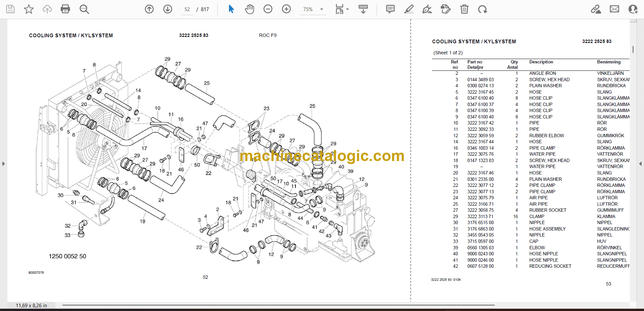
Task: Click the scrolling mode toolbar icon
Action: tap(363, 9)
